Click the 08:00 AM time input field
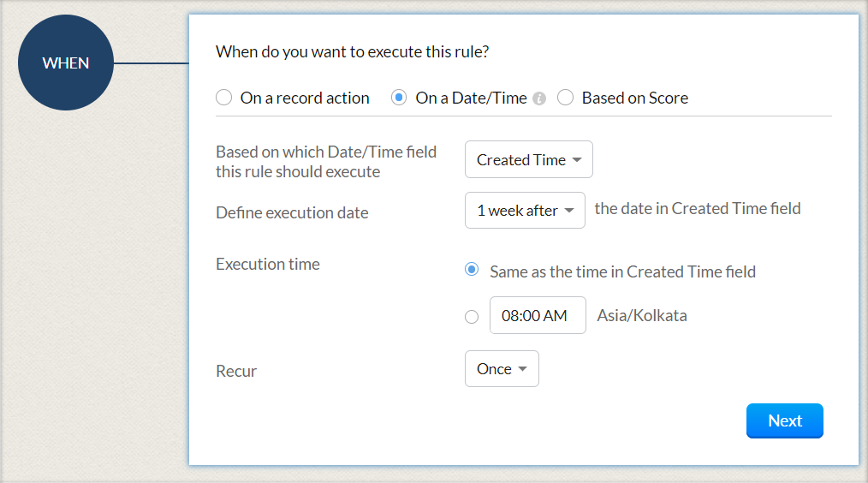This screenshot has width=868, height=483. pos(538,316)
